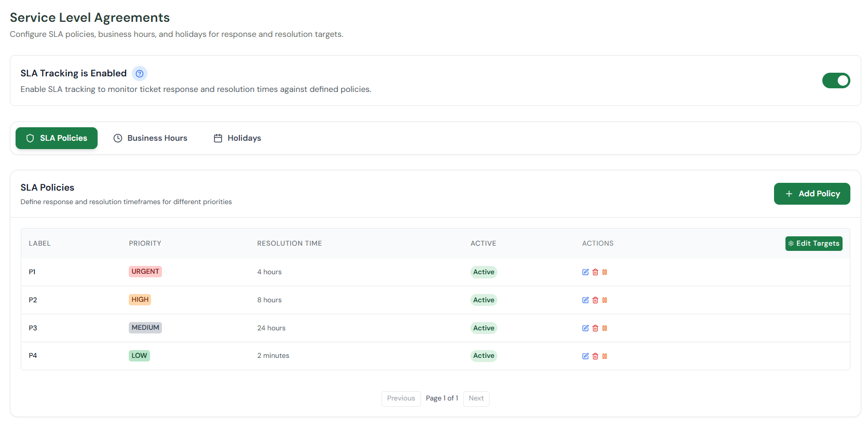Click the Active status of P4
This screenshot has width=868, height=428.
(484, 356)
